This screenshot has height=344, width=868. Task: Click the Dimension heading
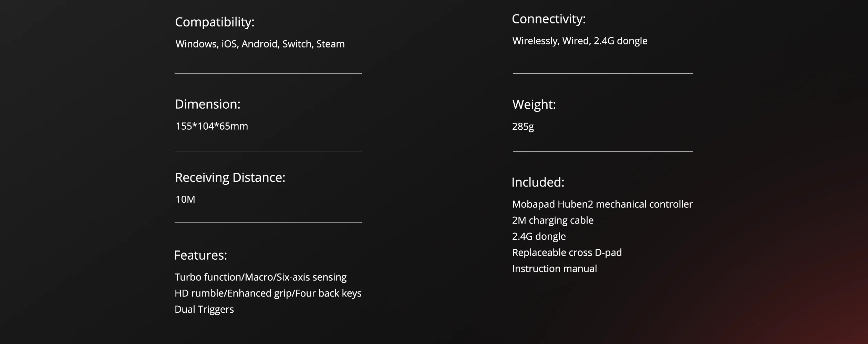click(x=207, y=104)
